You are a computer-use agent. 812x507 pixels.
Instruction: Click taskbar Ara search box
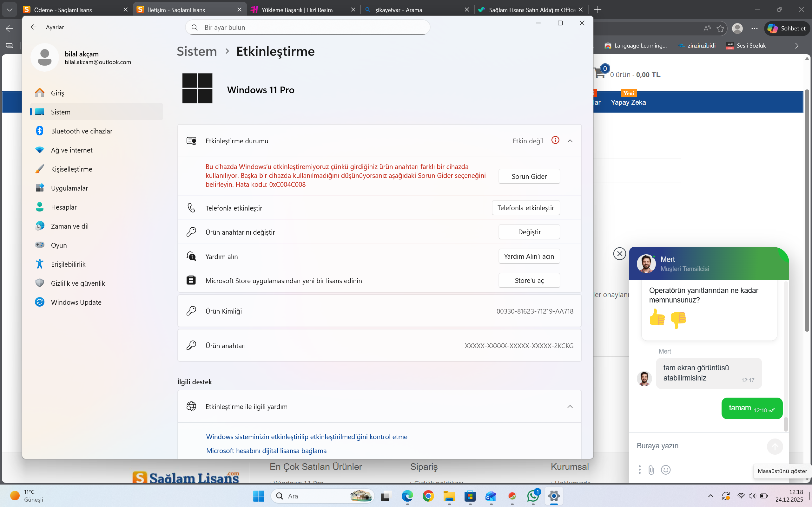(x=322, y=496)
